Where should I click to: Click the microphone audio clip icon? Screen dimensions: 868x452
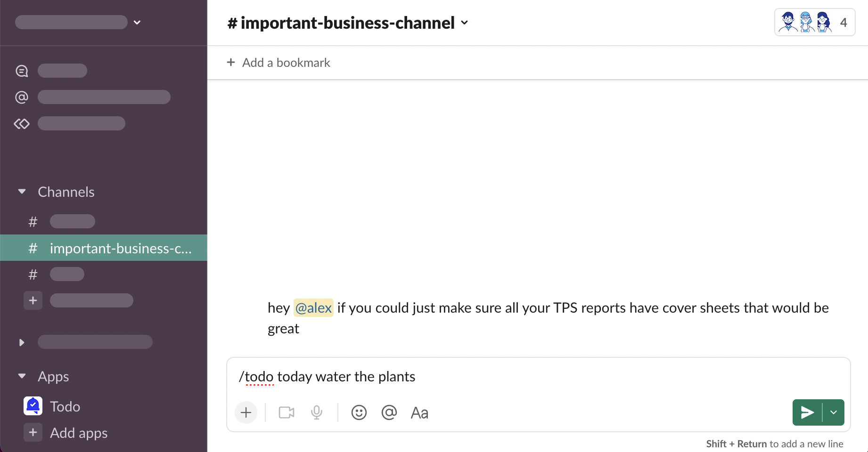point(317,412)
